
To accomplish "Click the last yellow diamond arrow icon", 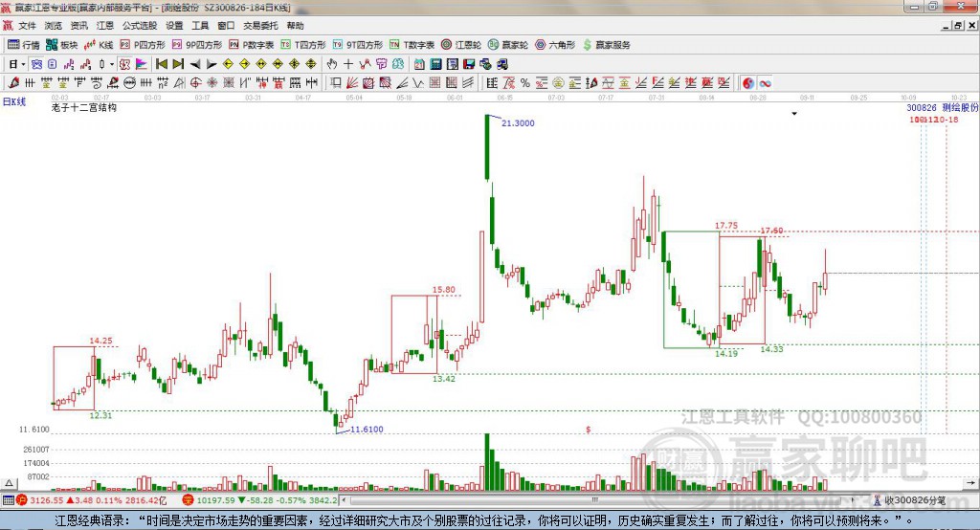I will pyautogui.click(x=311, y=64).
